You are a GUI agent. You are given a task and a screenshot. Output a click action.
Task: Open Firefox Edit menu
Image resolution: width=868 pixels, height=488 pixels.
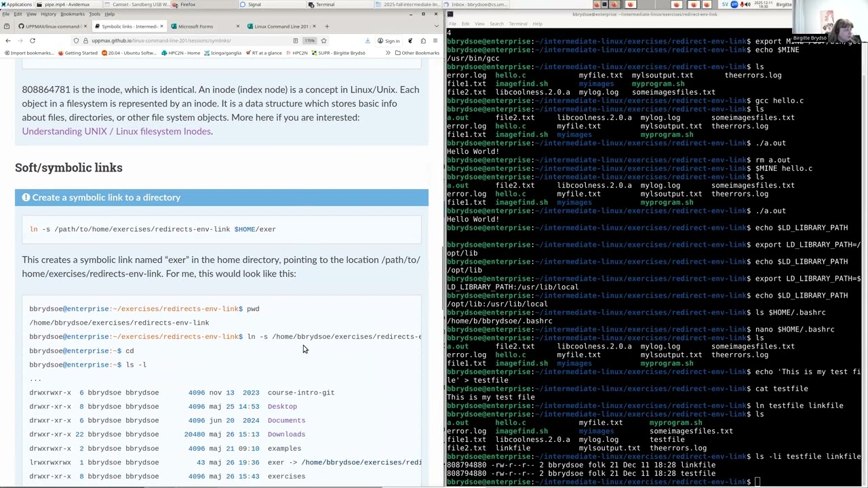click(x=18, y=14)
